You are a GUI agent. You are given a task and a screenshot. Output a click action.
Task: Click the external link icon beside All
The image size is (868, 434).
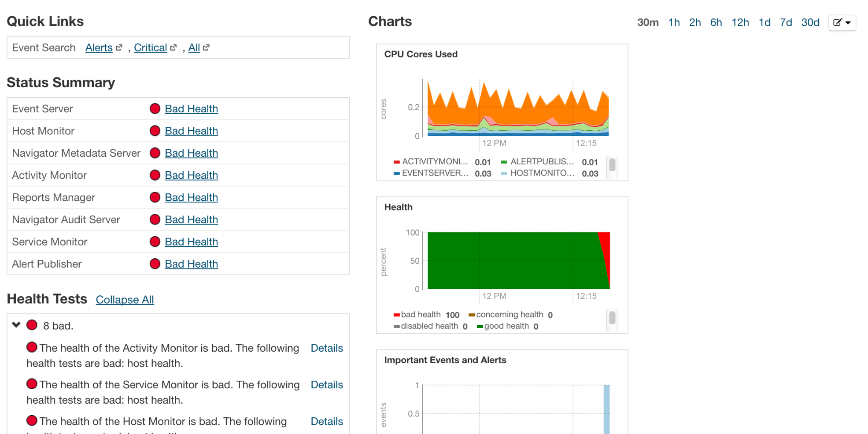(x=206, y=48)
